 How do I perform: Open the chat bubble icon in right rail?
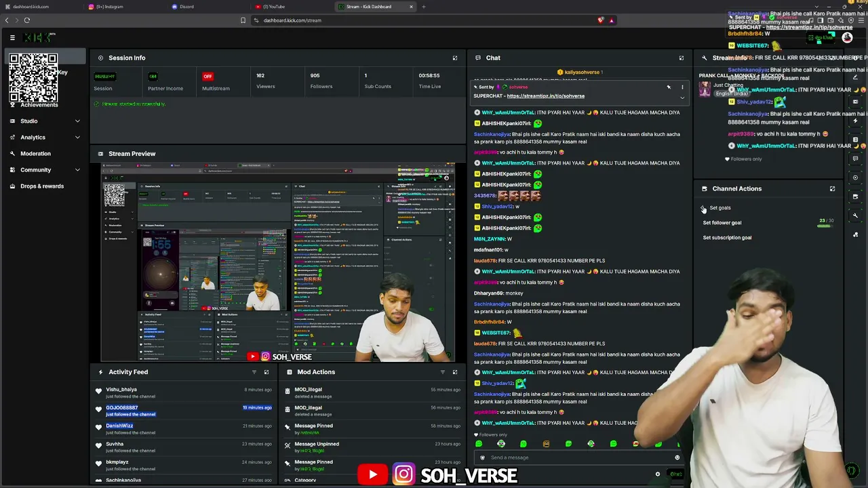point(855,159)
